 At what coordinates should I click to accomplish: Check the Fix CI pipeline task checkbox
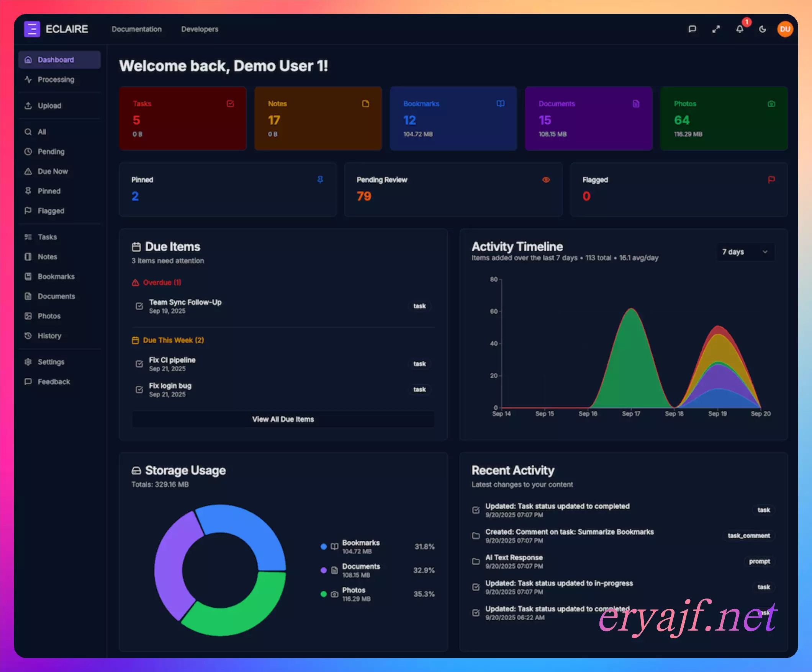pos(139,364)
